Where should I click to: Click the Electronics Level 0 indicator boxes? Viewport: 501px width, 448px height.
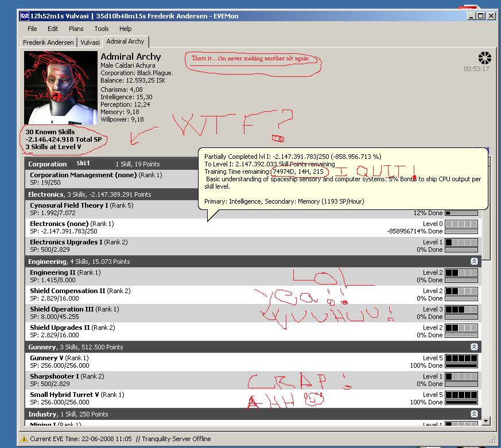pyautogui.click(x=461, y=224)
